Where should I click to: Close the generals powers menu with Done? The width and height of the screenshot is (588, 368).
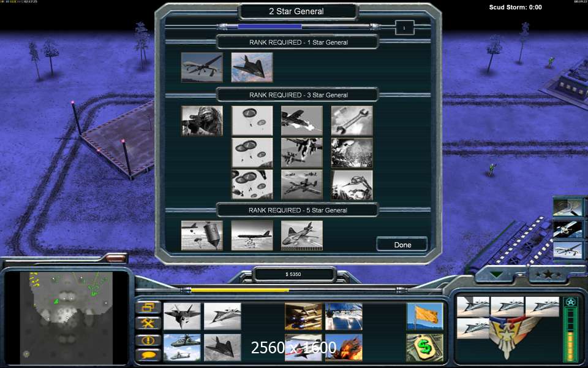402,245
